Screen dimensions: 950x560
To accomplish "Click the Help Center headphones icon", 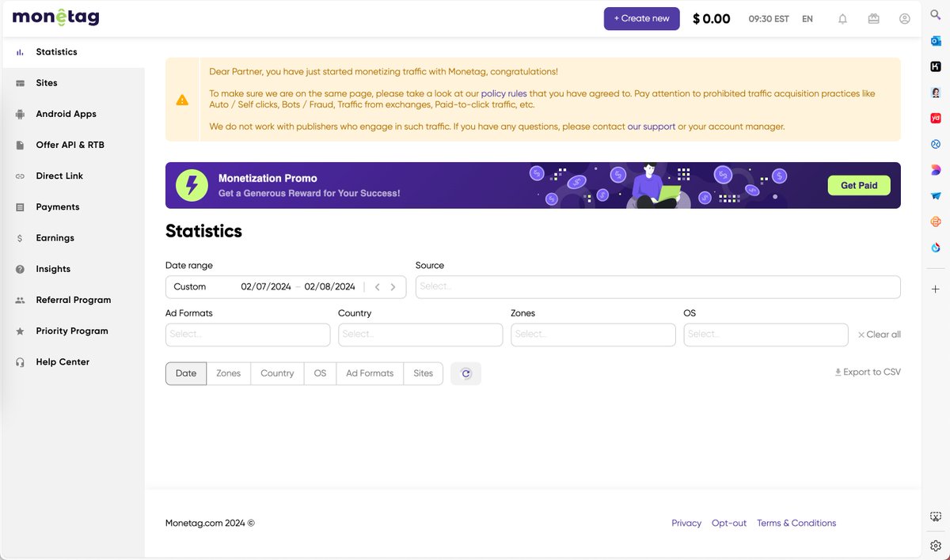I will [x=20, y=361].
